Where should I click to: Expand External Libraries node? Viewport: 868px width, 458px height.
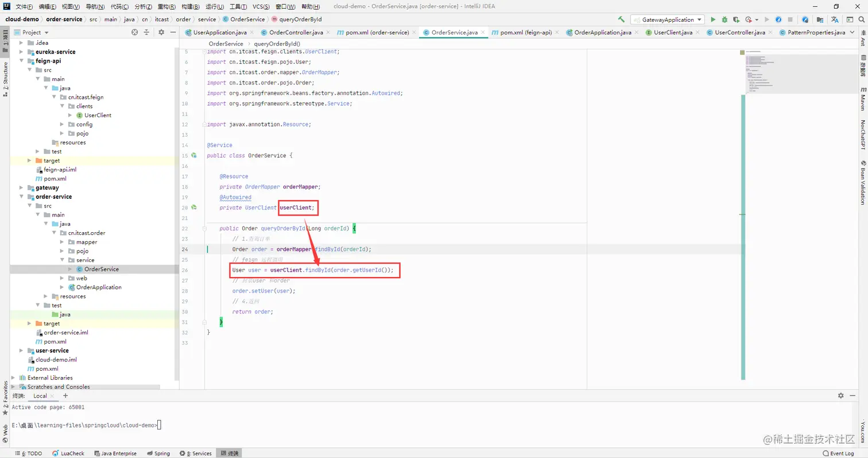(14, 378)
